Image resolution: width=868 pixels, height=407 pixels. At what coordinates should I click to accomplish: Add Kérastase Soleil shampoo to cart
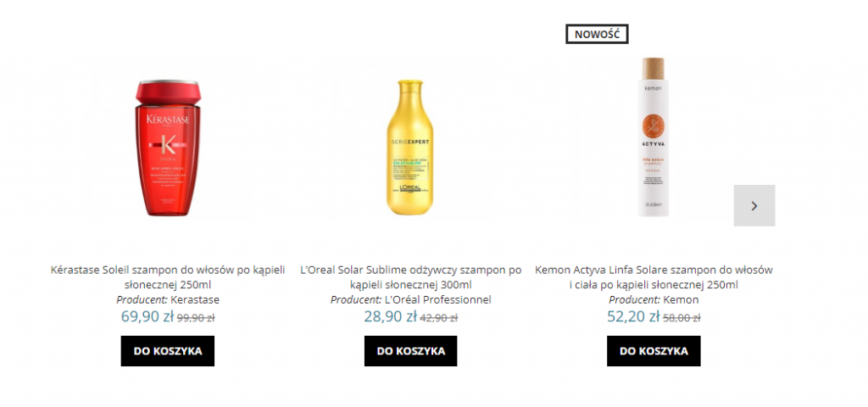(168, 351)
